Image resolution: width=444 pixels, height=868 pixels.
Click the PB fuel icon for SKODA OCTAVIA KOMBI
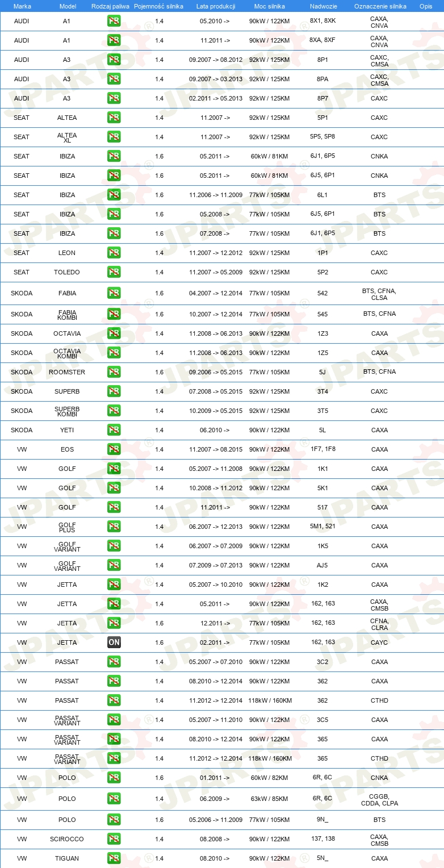(x=114, y=353)
